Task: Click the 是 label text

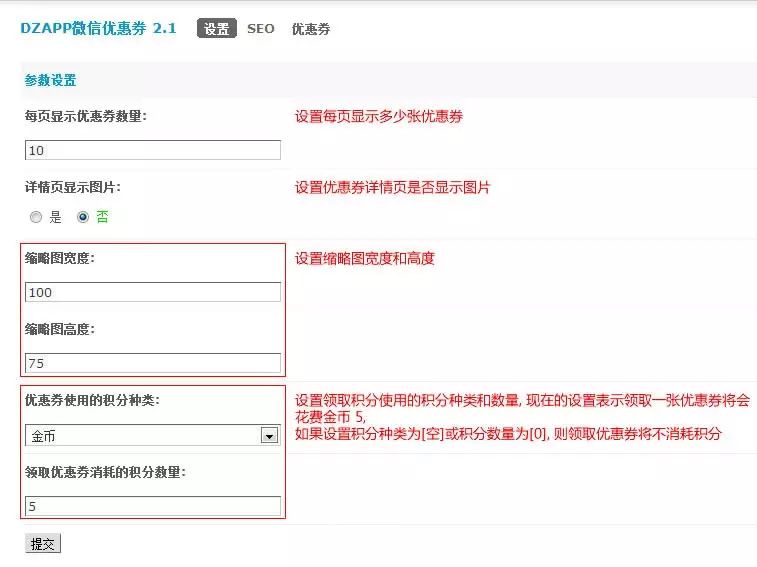Action: click(56, 217)
